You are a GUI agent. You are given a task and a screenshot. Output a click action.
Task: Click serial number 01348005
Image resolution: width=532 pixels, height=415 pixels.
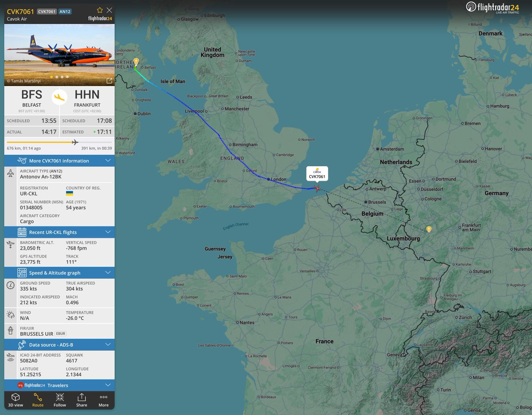[31, 207]
